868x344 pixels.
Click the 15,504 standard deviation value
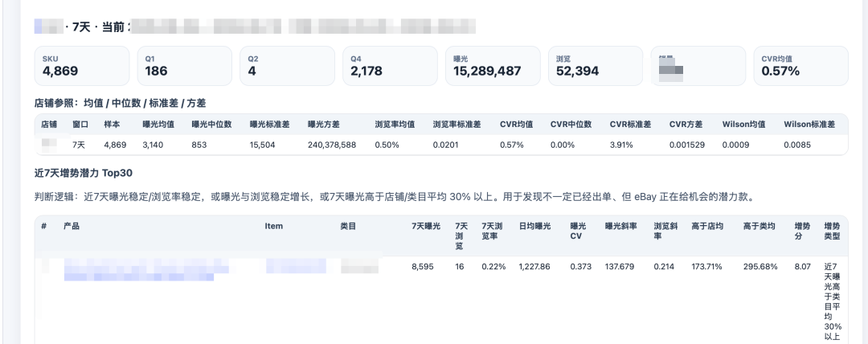262,145
